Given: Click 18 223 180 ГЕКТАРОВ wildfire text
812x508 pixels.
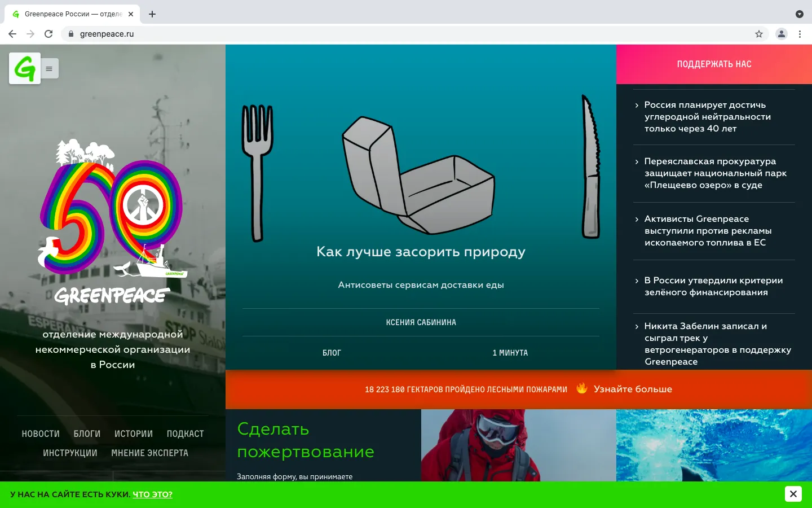Looking at the screenshot, I should tap(466, 389).
